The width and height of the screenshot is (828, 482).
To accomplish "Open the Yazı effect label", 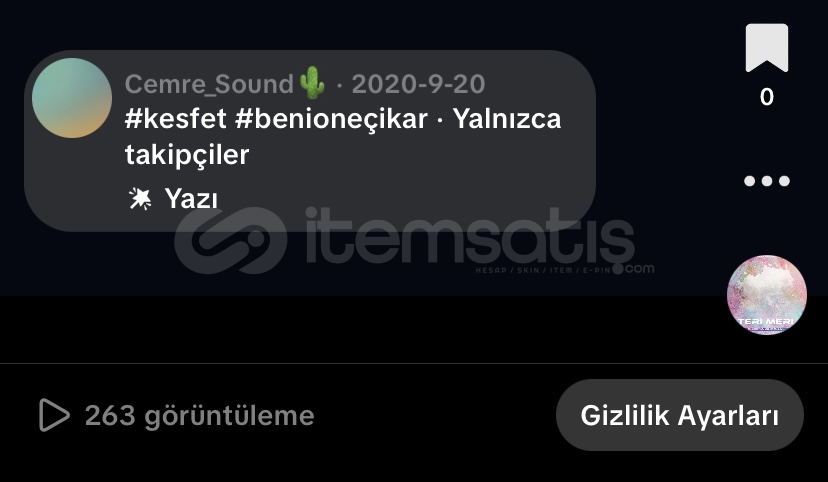I will pos(191,199).
